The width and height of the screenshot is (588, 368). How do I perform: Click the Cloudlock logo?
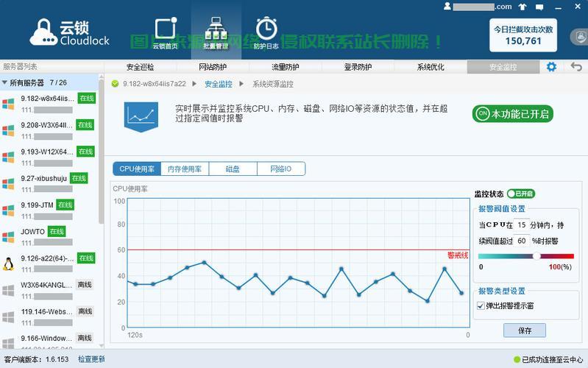[x=69, y=32]
